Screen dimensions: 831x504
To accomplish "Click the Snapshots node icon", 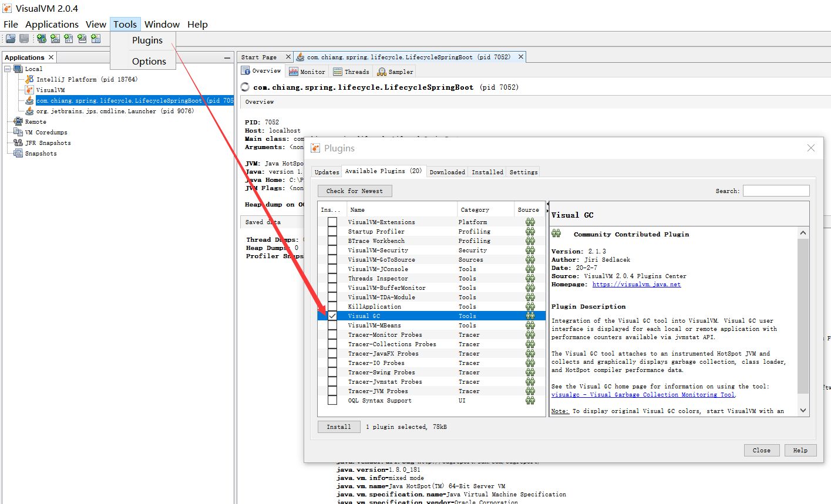I will click(x=18, y=153).
